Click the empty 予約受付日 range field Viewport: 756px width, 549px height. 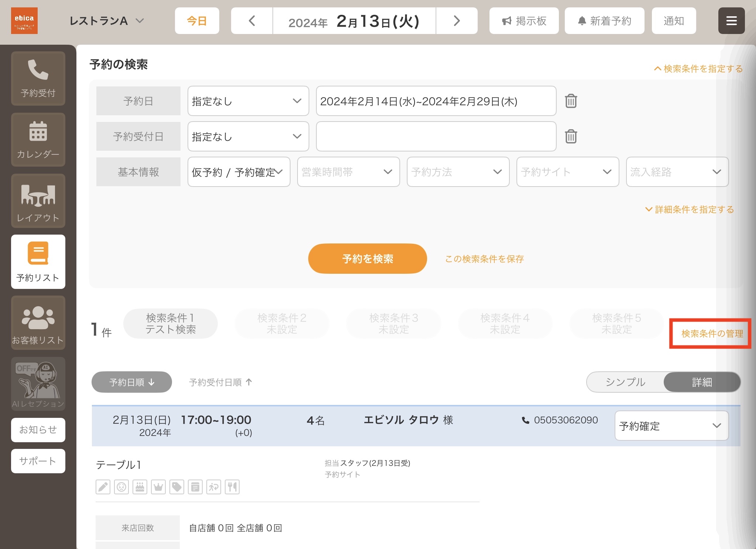coord(436,136)
